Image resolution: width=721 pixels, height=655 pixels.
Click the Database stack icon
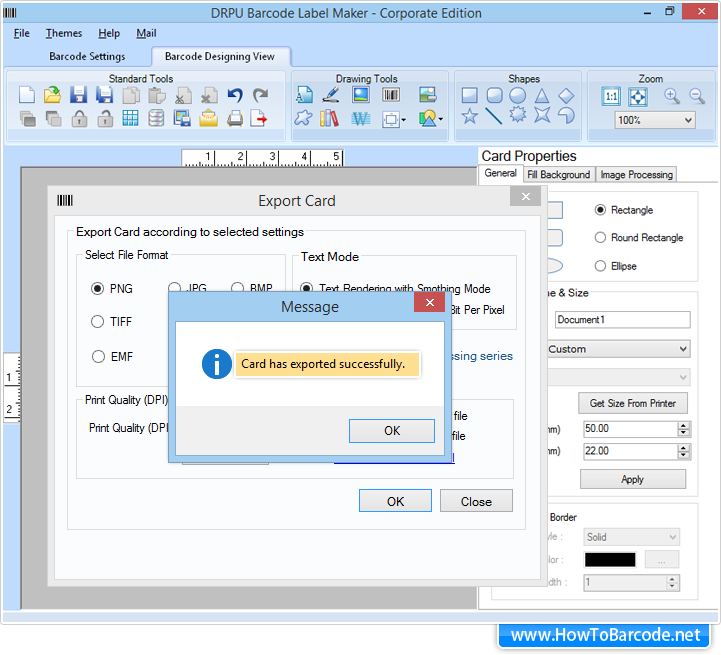pos(156,119)
